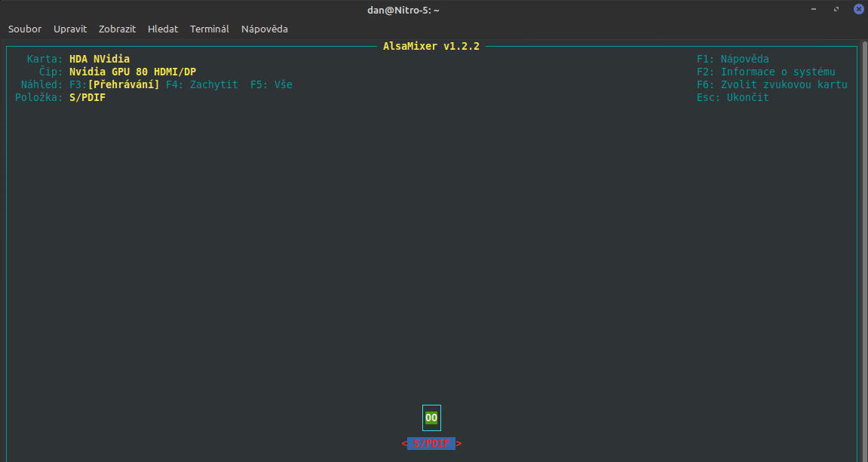The width and height of the screenshot is (868, 462).
Task: Maximize the terminal window
Action: 836,9
